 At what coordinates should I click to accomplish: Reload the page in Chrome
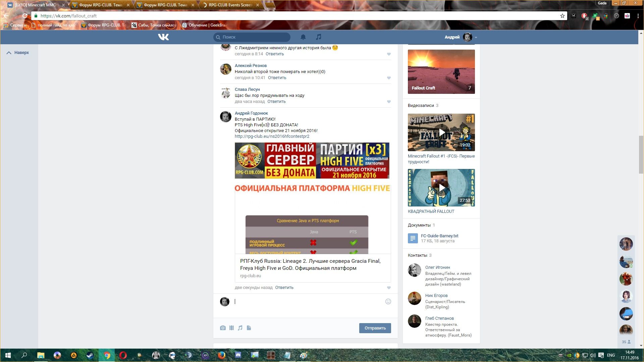24,16
